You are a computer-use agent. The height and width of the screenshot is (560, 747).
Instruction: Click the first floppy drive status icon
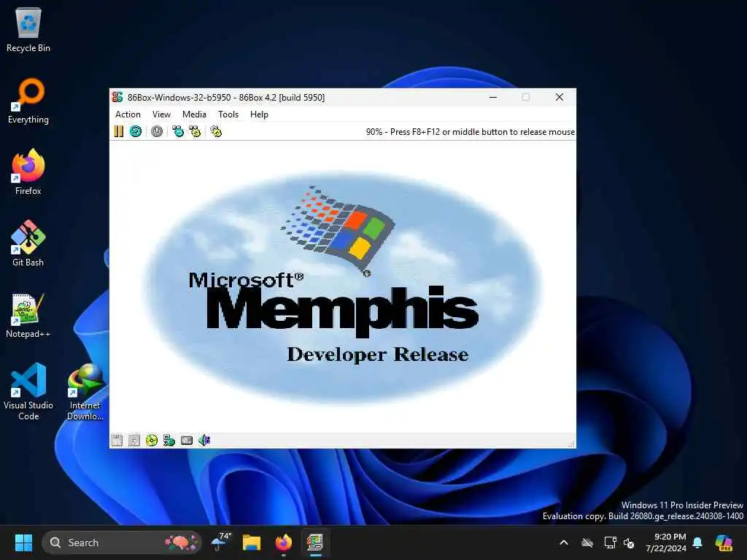117,440
